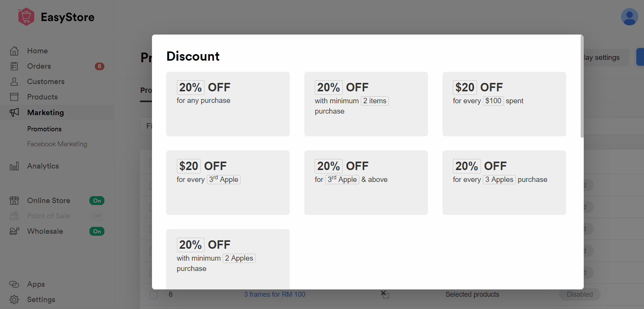Screen dimensions: 644x309
Task: Click the Home house icon
Action: point(14,51)
